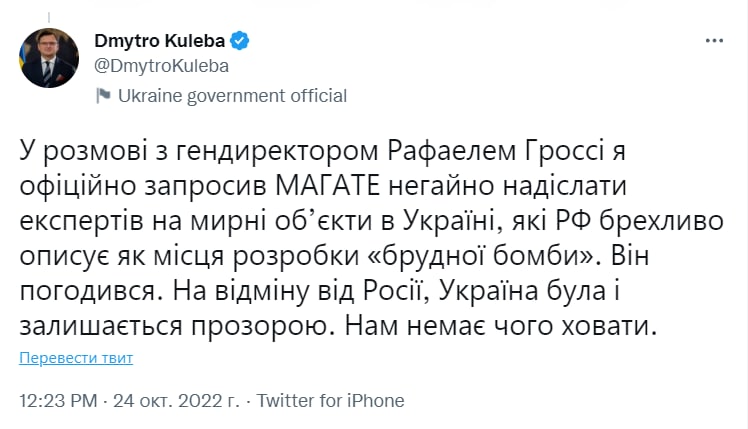Click the Перевести твит translate link

pyautogui.click(x=76, y=358)
